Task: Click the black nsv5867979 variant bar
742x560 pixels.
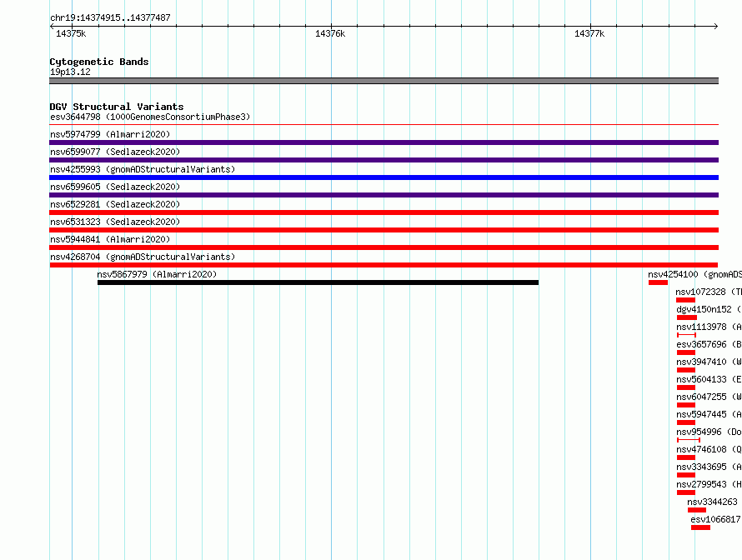Action: click(318, 282)
